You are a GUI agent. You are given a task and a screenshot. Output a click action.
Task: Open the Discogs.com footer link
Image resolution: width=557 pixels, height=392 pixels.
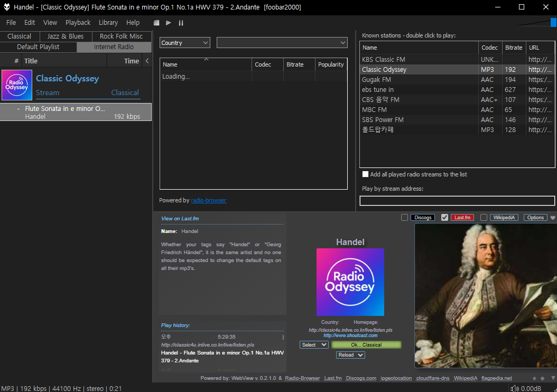(361, 378)
